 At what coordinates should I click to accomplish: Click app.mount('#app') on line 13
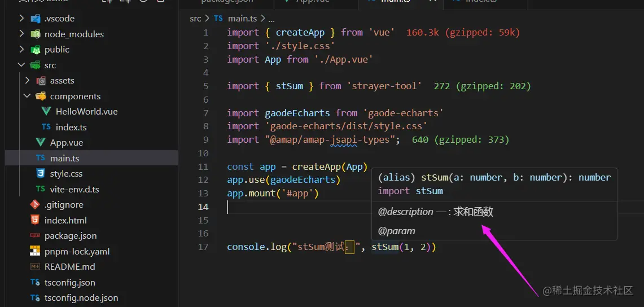273,194
